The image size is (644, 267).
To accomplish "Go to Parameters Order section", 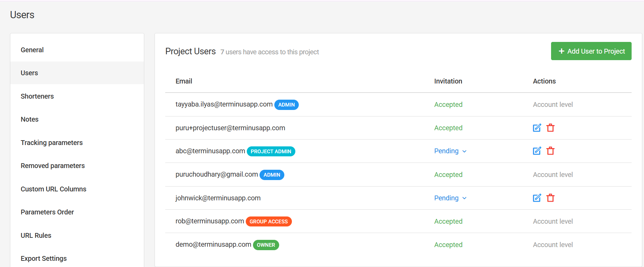I will [x=77, y=212].
